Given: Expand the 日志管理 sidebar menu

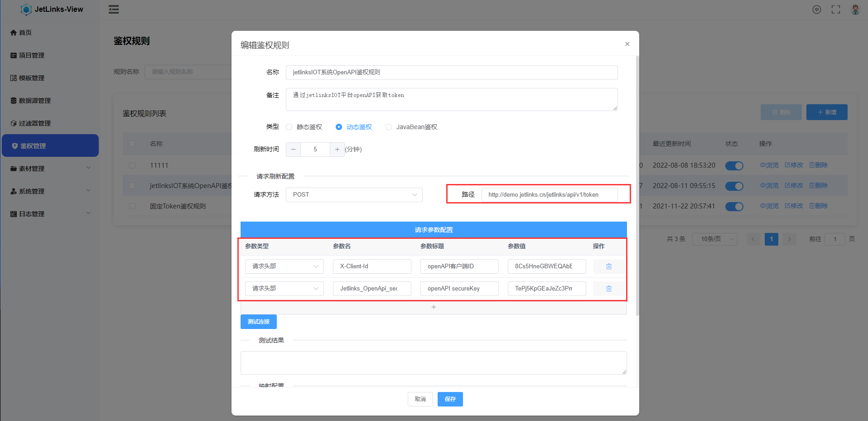Looking at the screenshot, I should click(50, 214).
